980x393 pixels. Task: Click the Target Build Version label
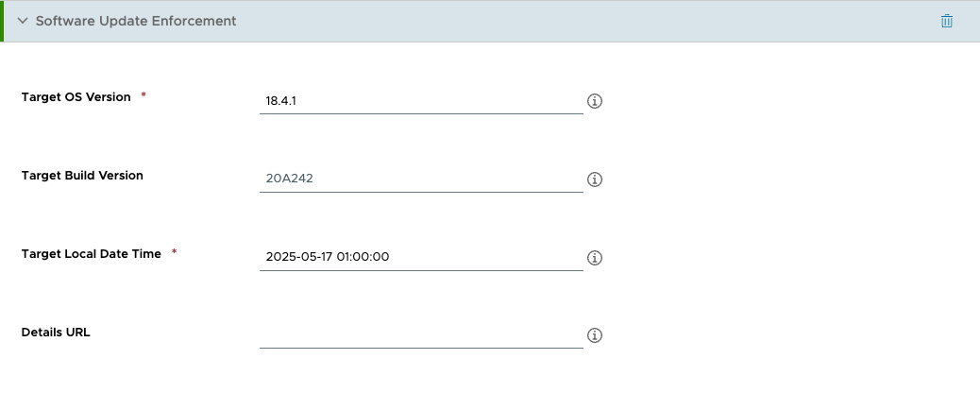click(x=82, y=175)
